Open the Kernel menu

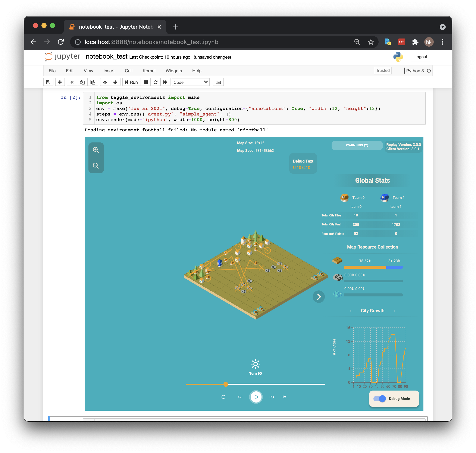[149, 71]
